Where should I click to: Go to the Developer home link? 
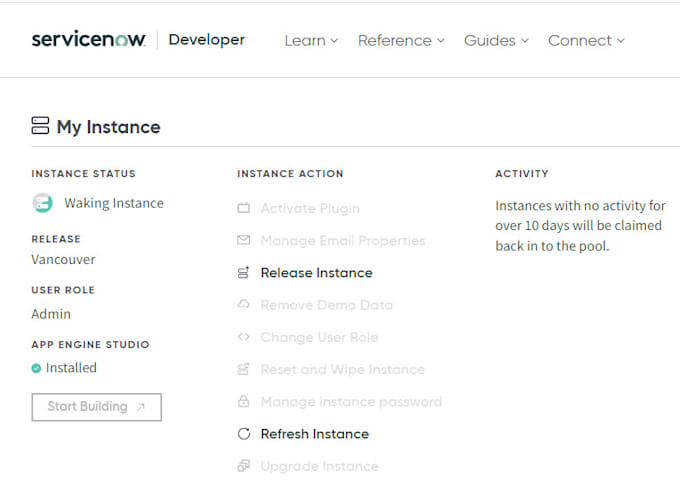click(x=206, y=39)
